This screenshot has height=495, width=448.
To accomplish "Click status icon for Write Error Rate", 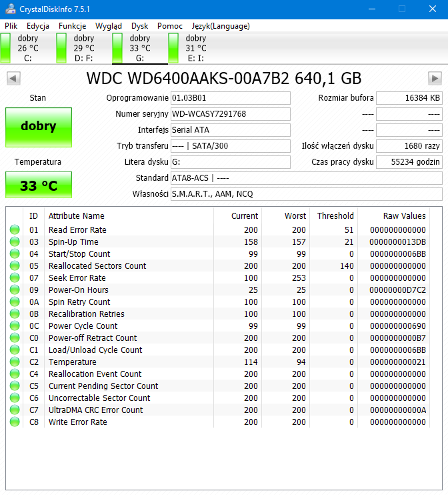I will coord(15,422).
